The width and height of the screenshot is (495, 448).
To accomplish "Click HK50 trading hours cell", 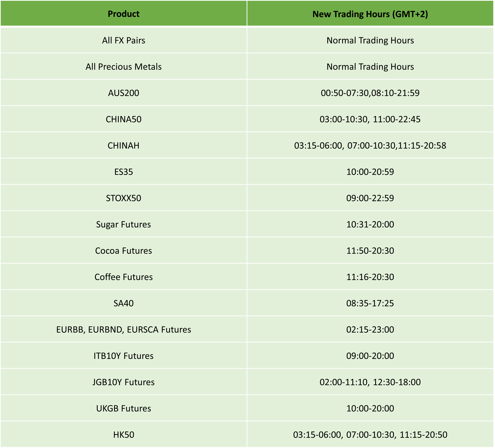I will tap(370, 434).
